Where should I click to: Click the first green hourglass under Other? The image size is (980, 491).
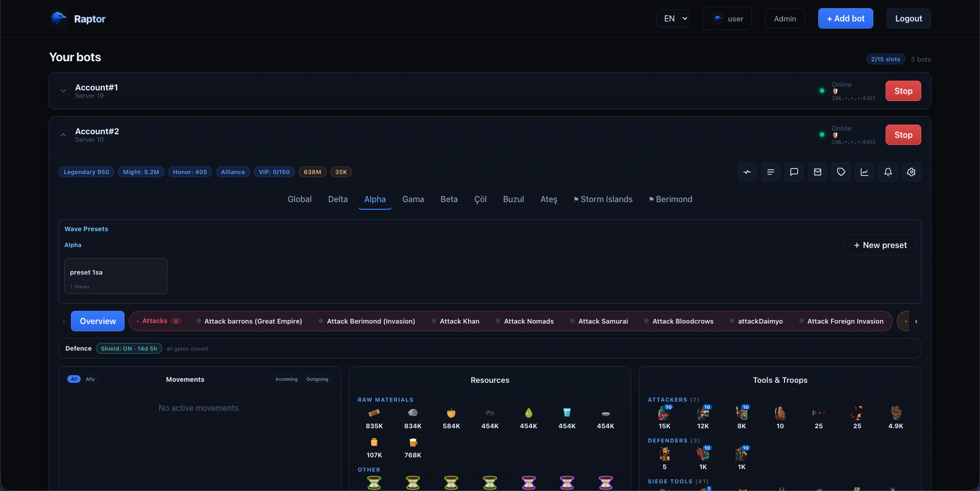coord(374,482)
